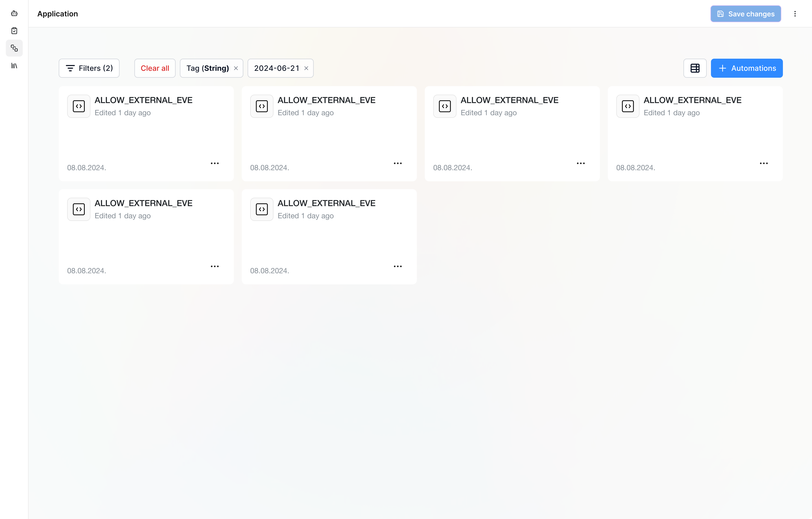Open the vertical kebab menu top right
812x519 pixels.
(795, 14)
